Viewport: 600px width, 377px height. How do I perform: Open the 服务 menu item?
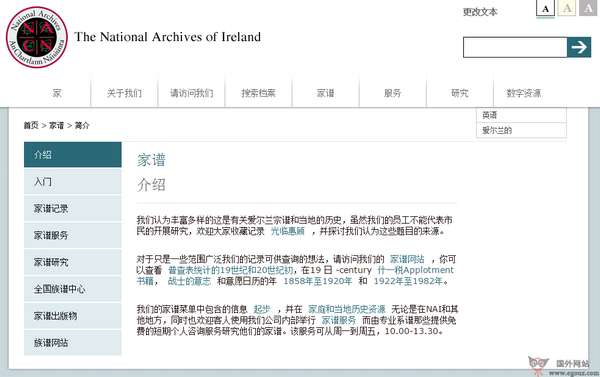point(393,93)
